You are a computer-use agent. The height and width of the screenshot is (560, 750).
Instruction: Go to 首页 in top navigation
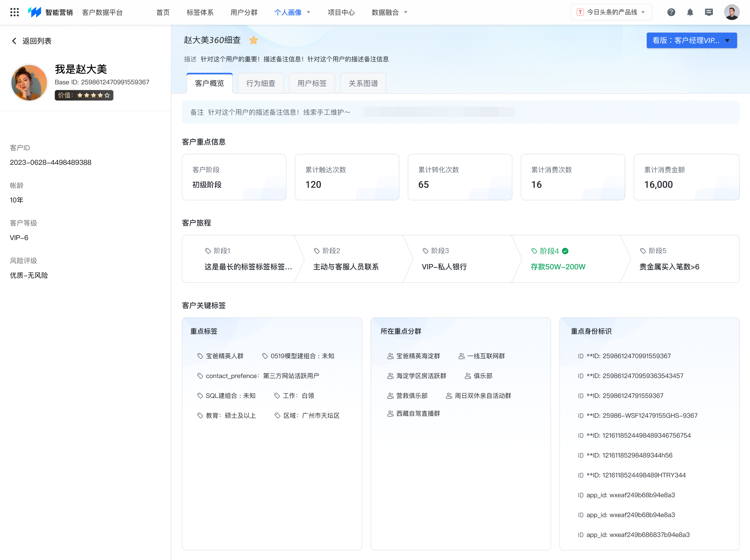163,12
